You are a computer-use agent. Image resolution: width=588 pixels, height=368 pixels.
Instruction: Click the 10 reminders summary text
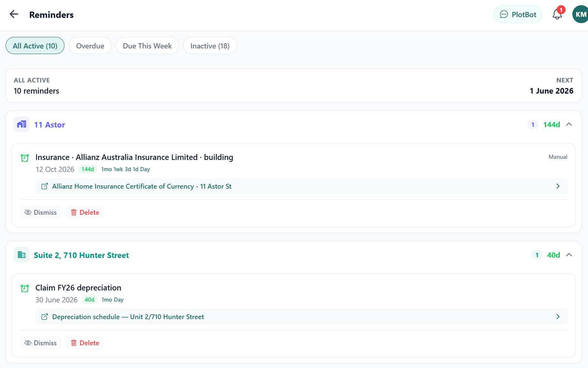tap(37, 91)
